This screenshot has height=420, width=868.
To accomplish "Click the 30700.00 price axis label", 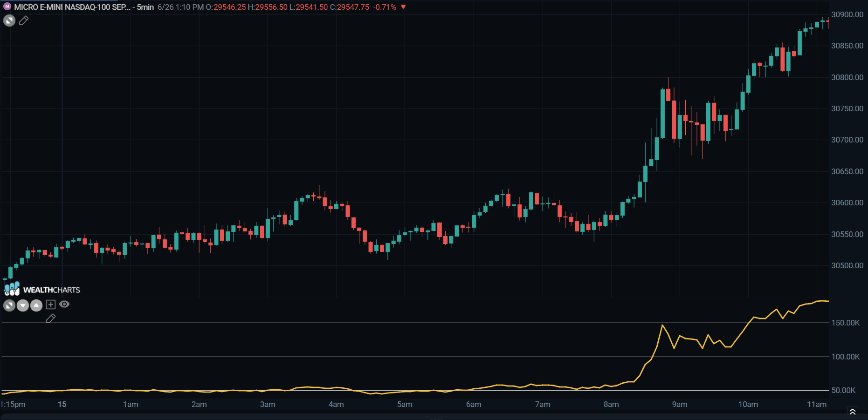I will tap(847, 140).
